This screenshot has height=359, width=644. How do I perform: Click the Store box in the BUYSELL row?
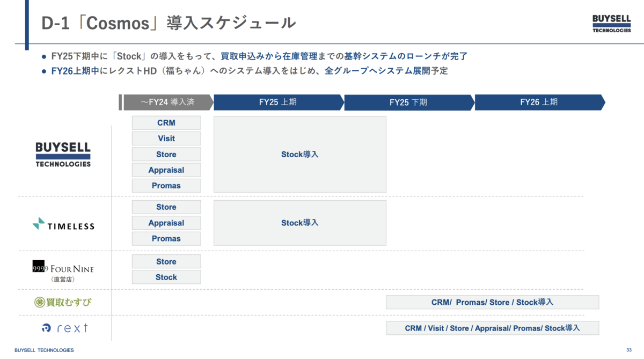tap(166, 154)
